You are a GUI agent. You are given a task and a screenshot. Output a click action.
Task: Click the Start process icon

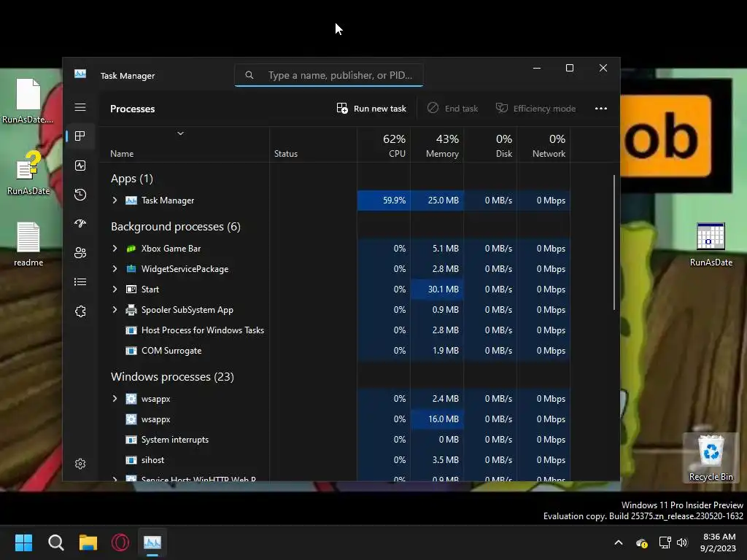coord(131,289)
